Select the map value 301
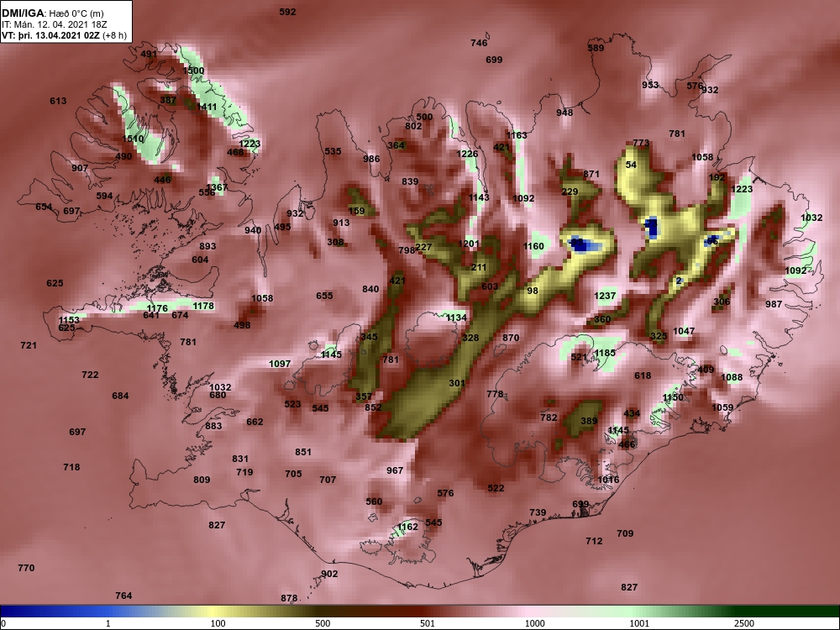The width and height of the screenshot is (840, 630). (456, 383)
